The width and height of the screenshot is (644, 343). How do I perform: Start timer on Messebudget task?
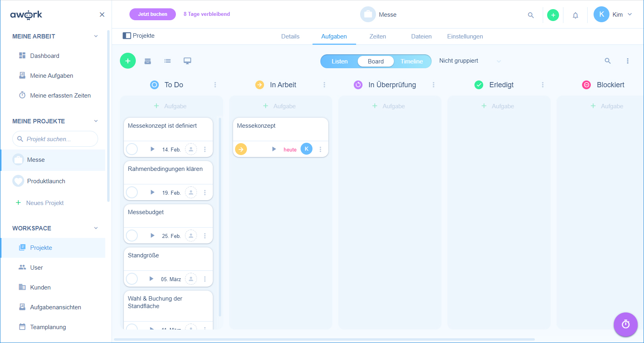click(152, 236)
